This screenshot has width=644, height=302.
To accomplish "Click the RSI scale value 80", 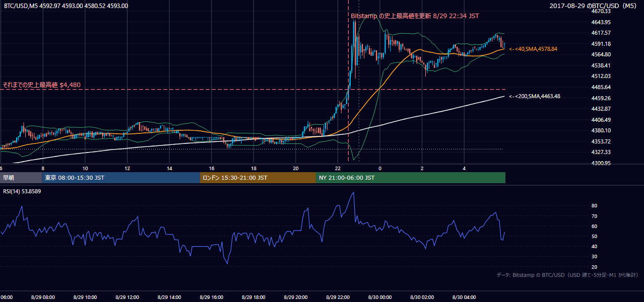I will 594,206.
